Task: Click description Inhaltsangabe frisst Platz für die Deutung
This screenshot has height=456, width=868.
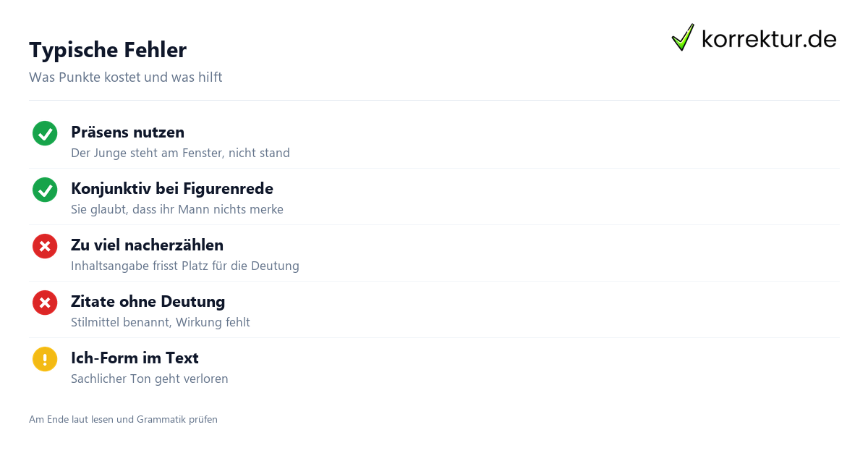Action: click(x=185, y=266)
